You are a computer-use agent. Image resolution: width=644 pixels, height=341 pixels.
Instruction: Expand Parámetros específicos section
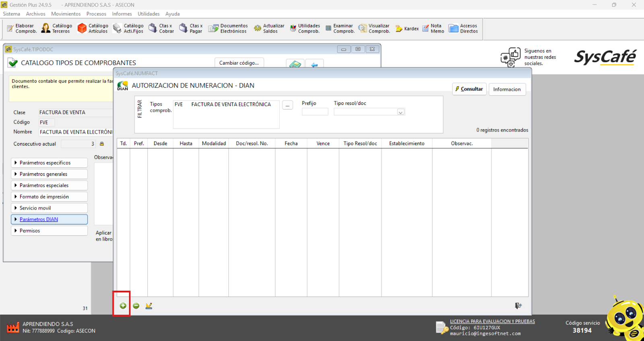point(49,163)
